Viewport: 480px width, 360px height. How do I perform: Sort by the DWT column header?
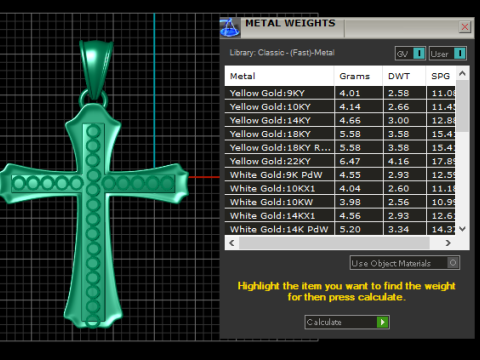[404, 76]
